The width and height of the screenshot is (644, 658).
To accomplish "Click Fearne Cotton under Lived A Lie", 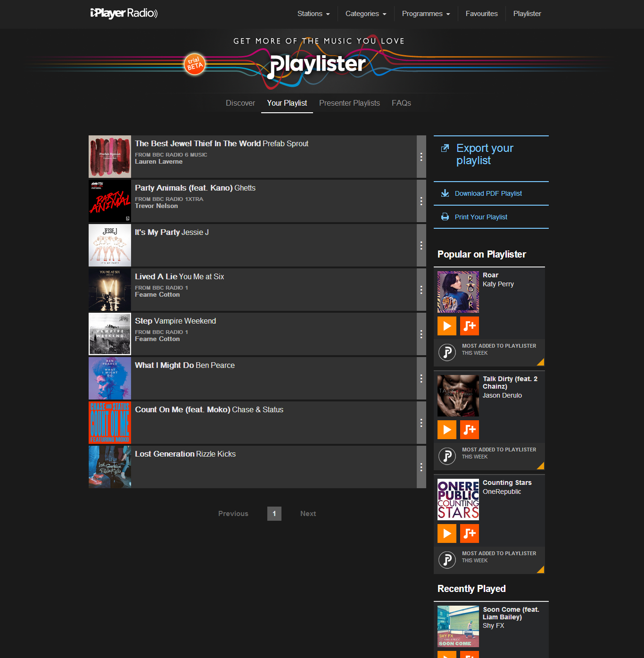I will [x=157, y=294].
